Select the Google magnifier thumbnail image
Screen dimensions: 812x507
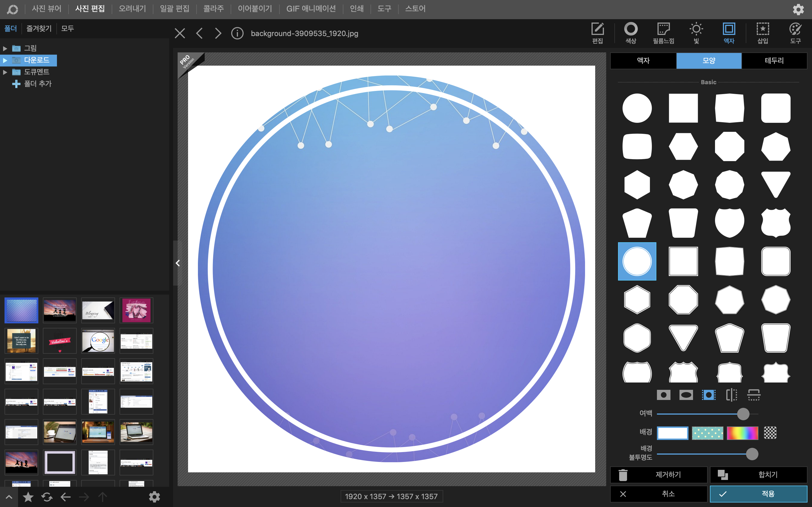click(x=98, y=341)
